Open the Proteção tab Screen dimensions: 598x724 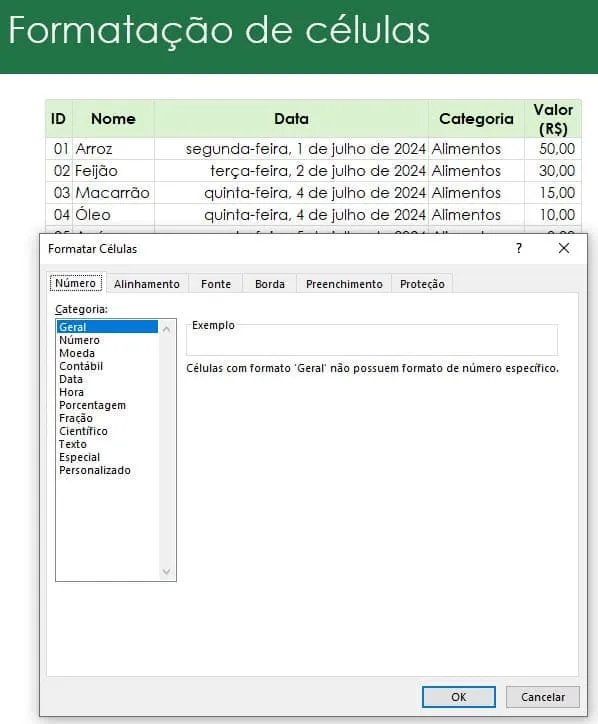(x=422, y=284)
